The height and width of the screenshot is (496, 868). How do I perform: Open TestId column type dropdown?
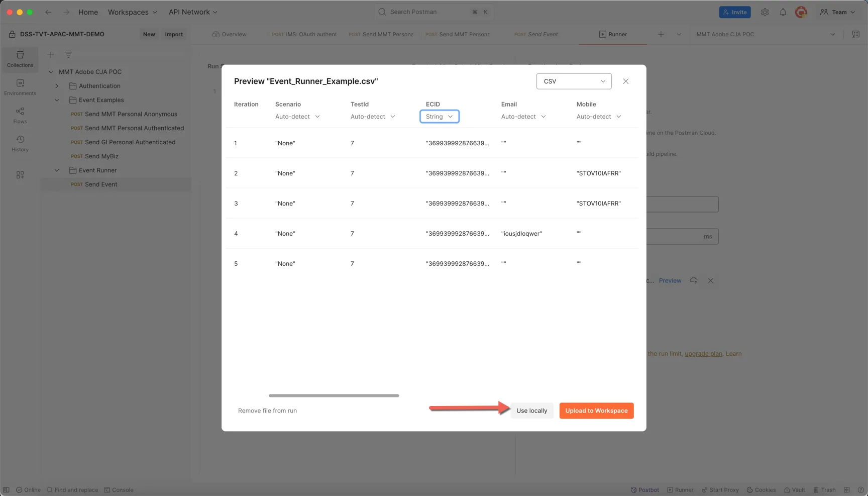pyautogui.click(x=373, y=117)
